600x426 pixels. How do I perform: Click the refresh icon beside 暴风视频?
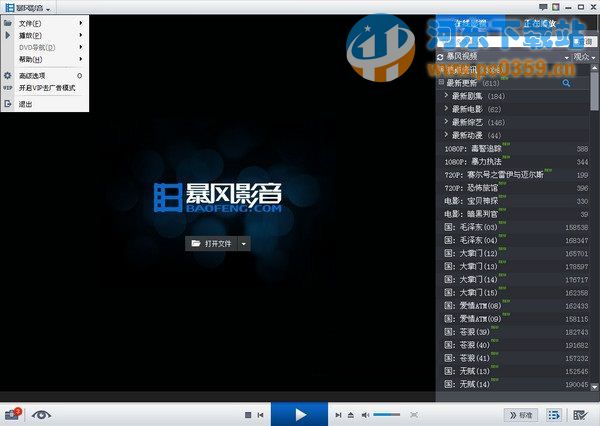click(x=440, y=57)
